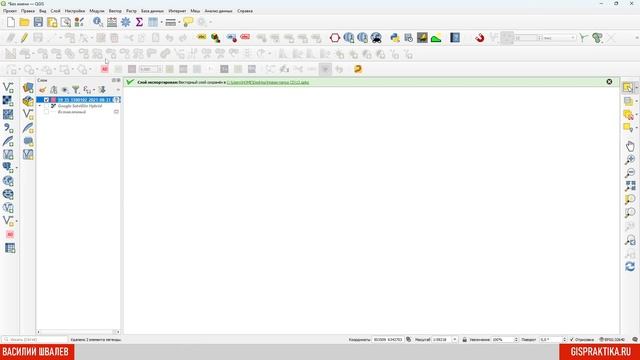640x360 pixels.
Task: Create a new blank project
Action: [11, 22]
